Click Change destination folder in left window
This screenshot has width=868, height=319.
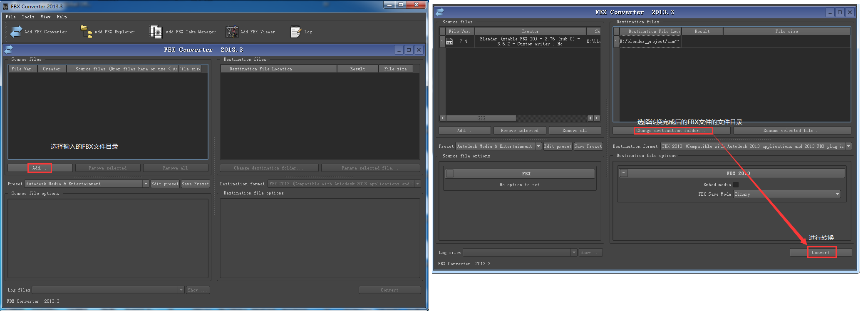269,168
